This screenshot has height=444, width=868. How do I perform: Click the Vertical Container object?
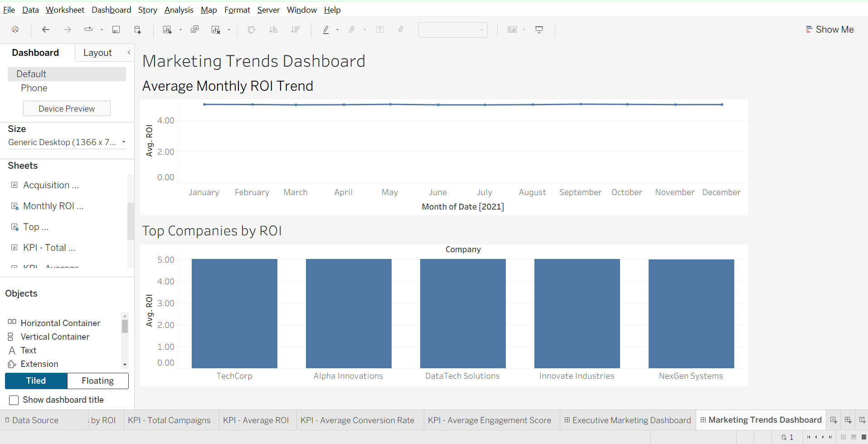point(49,337)
